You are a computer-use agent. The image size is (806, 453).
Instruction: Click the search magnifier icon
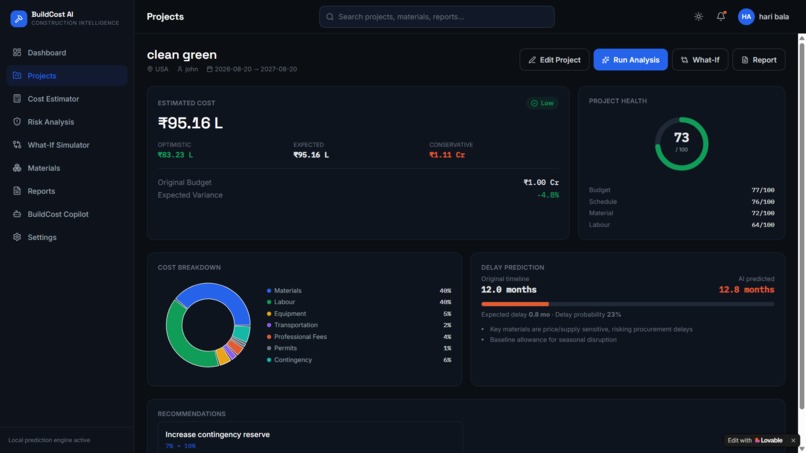(330, 17)
